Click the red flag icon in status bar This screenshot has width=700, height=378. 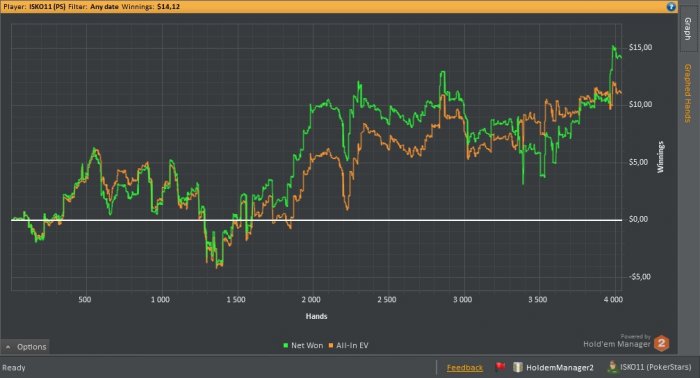click(500, 367)
